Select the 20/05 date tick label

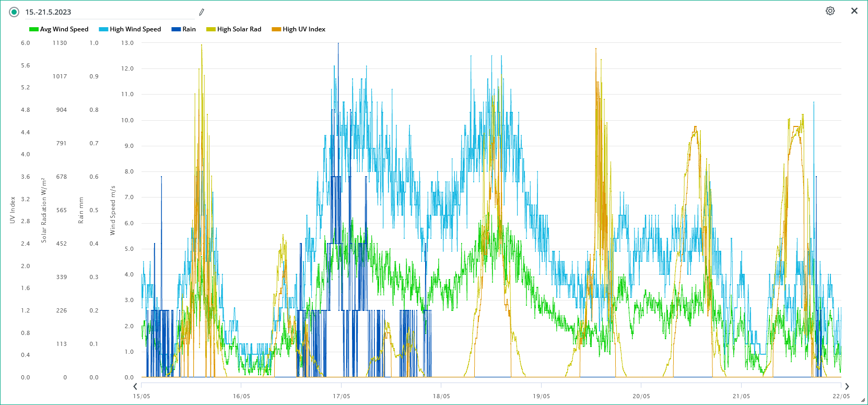click(x=641, y=396)
